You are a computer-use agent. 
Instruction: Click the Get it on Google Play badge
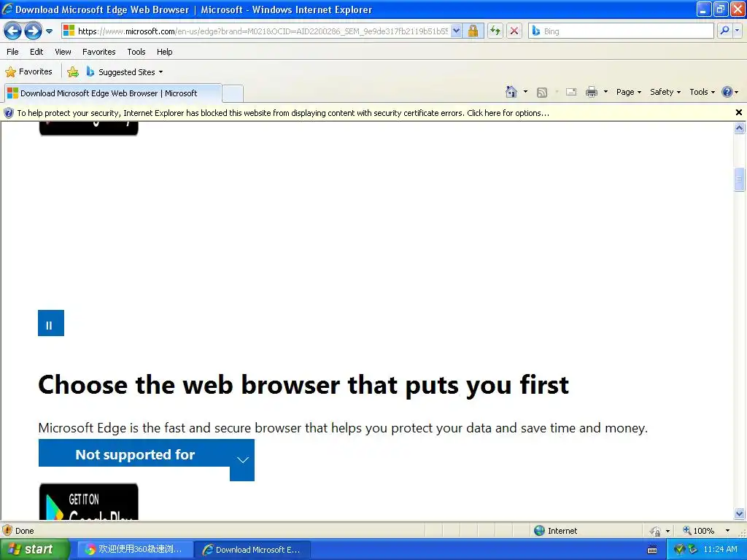(x=88, y=502)
